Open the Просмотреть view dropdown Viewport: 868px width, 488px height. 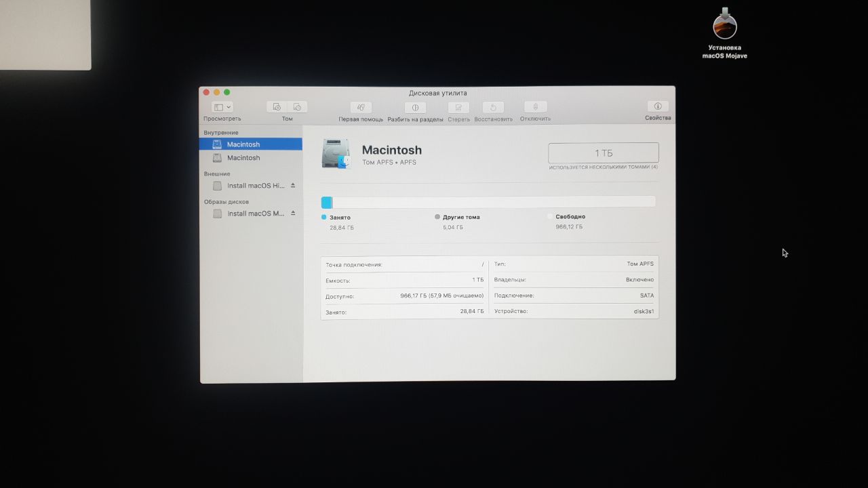point(222,107)
